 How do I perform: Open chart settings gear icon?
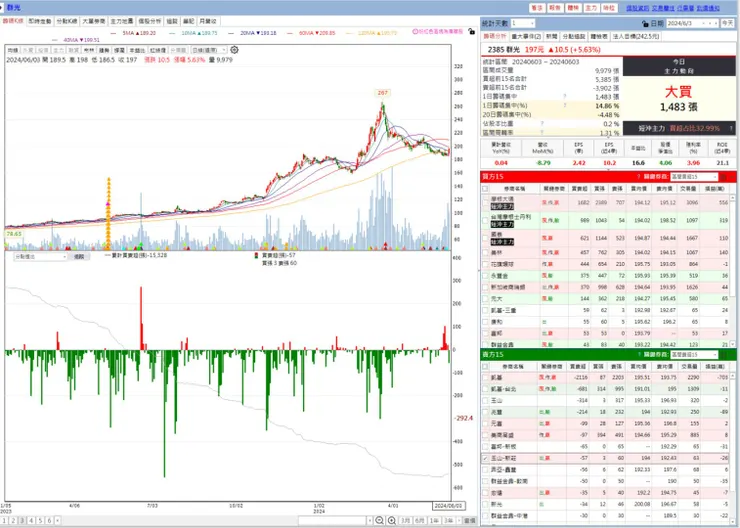234,50
